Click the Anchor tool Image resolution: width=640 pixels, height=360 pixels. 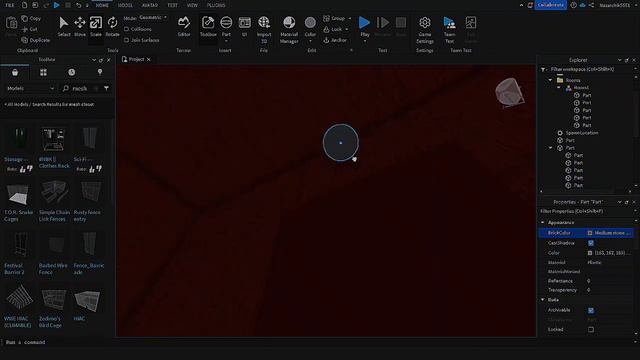pos(335,40)
